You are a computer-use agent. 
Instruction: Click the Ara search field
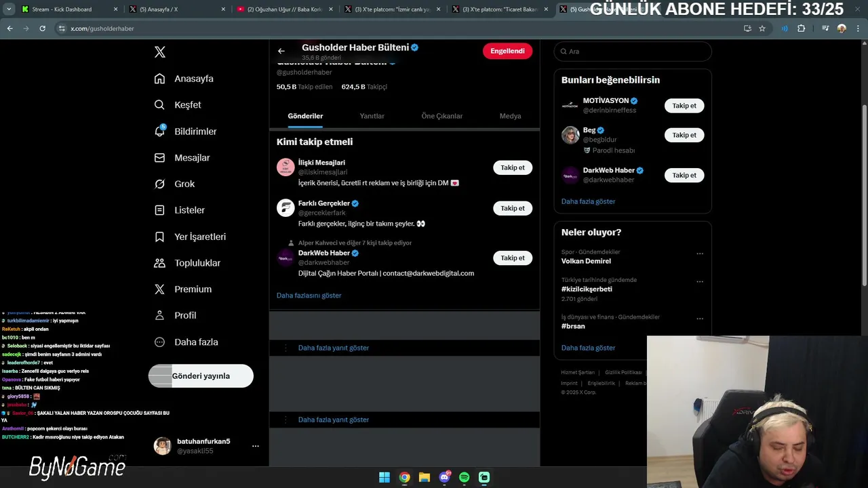[x=633, y=52]
